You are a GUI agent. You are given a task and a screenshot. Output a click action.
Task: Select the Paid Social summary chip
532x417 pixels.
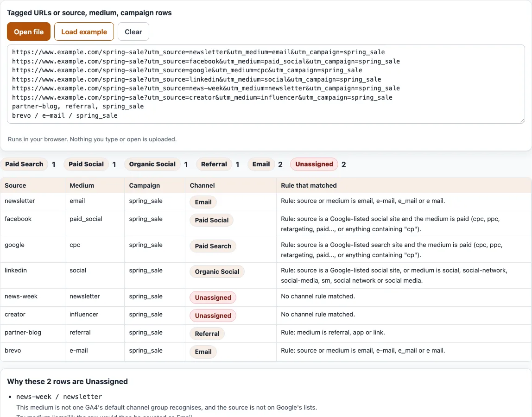(86, 164)
